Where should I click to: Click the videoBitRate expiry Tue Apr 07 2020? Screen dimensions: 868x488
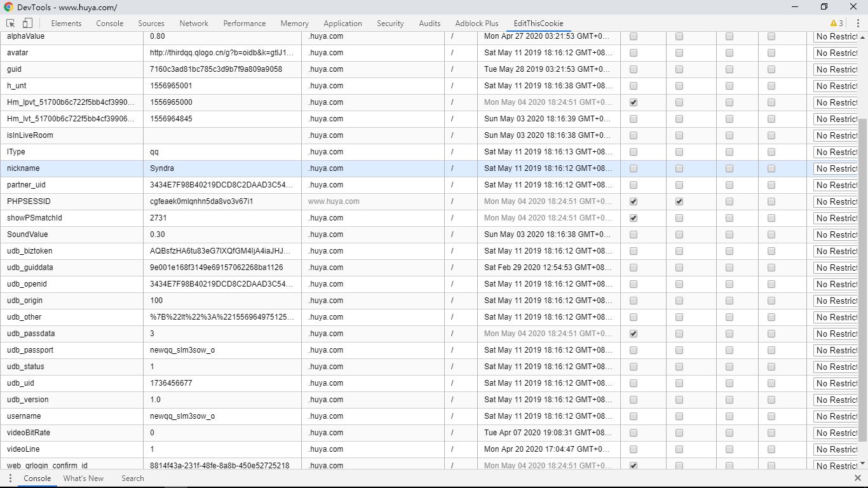pos(548,433)
